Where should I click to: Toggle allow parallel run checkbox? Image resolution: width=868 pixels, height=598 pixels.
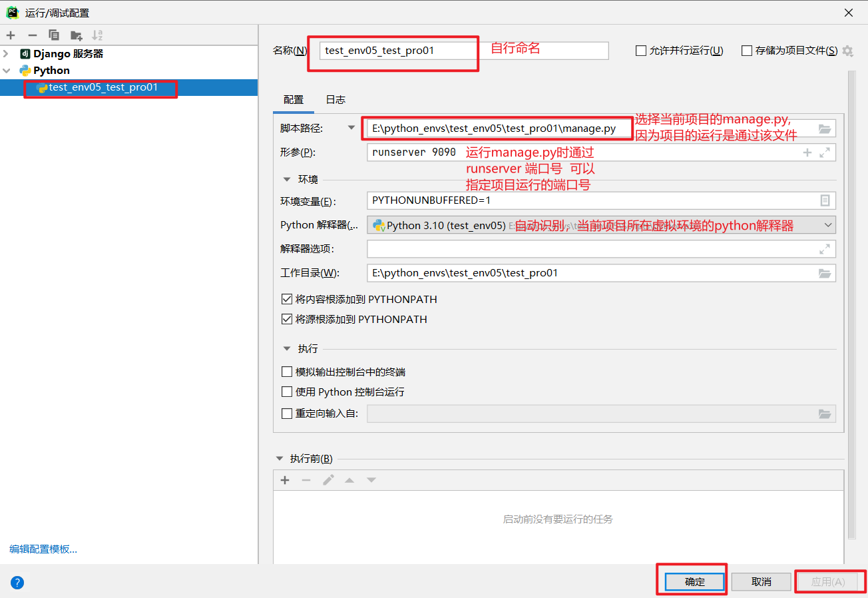click(x=641, y=51)
